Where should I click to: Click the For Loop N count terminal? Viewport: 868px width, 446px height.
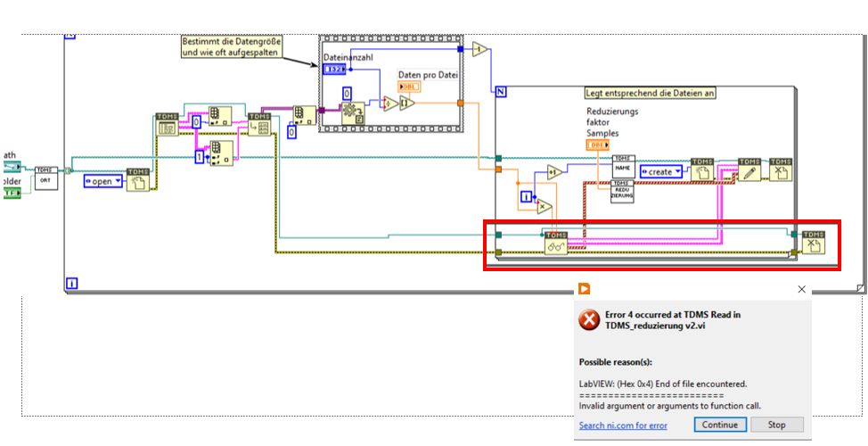(501, 92)
